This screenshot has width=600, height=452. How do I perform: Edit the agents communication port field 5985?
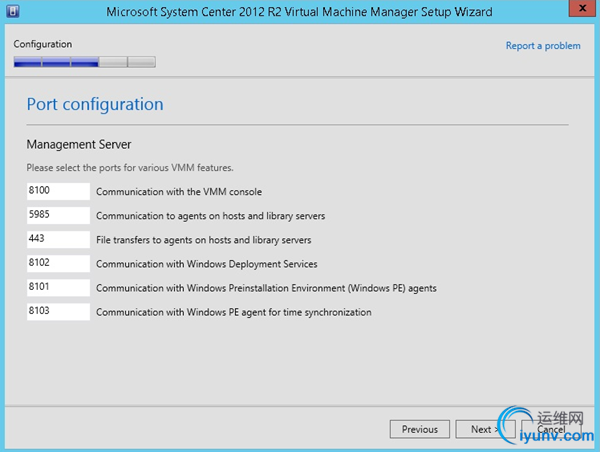(x=58, y=215)
